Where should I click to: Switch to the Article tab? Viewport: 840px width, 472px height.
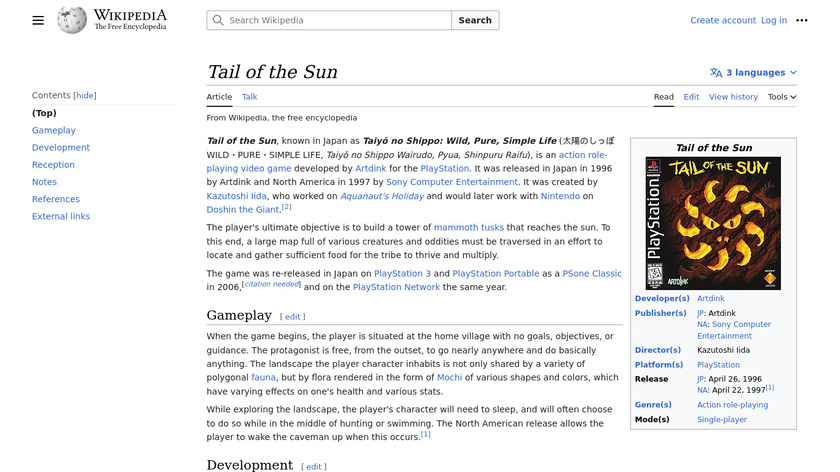coord(219,97)
